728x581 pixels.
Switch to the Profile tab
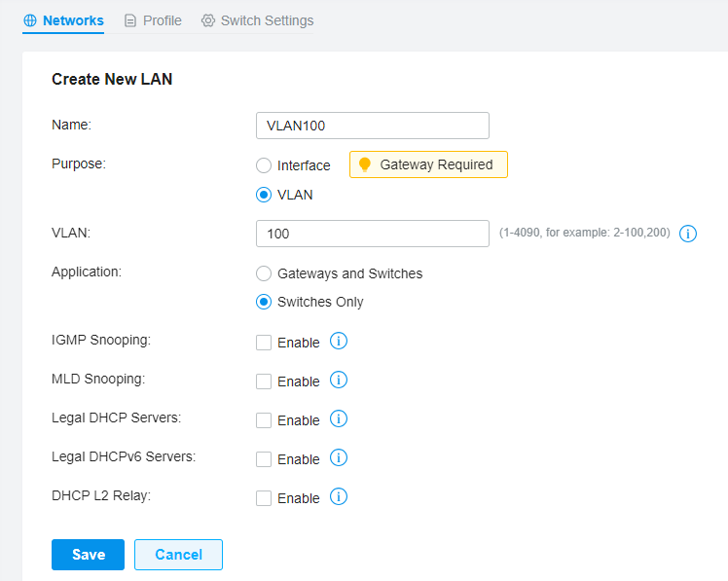point(153,20)
